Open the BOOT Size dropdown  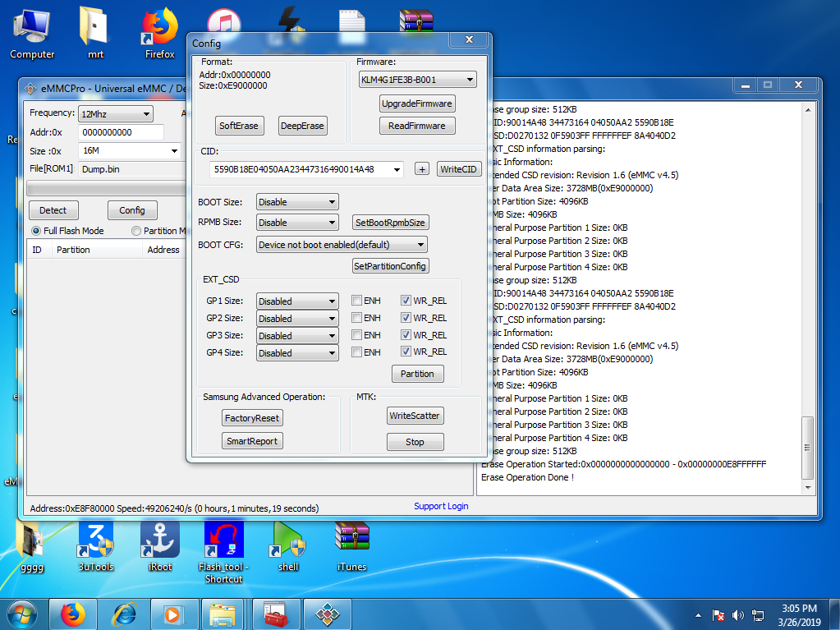(297, 202)
